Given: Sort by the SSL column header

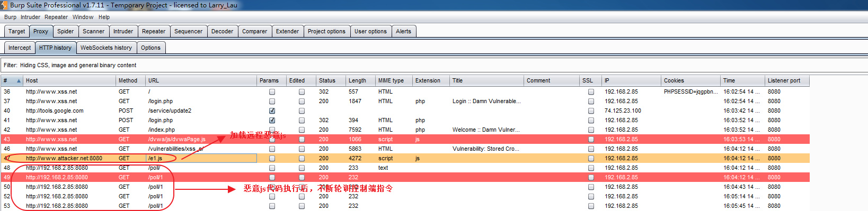Looking at the screenshot, I should point(591,80).
